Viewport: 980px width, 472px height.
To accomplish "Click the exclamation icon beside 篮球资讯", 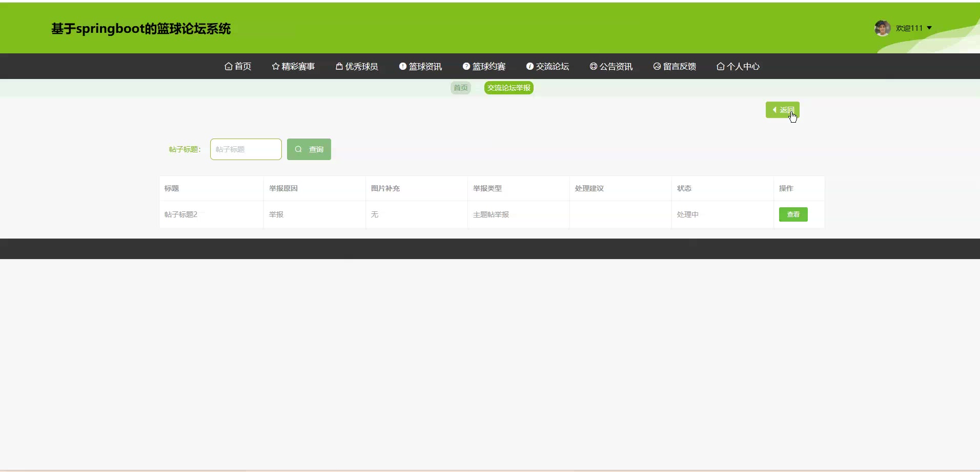I will pos(403,66).
